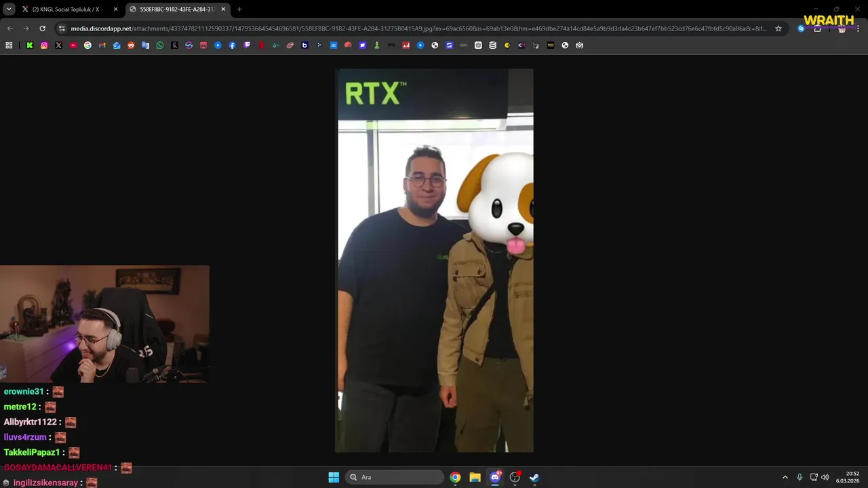Open the Facebook bookmark
This screenshot has height=488, width=868.
pyautogui.click(x=233, y=45)
